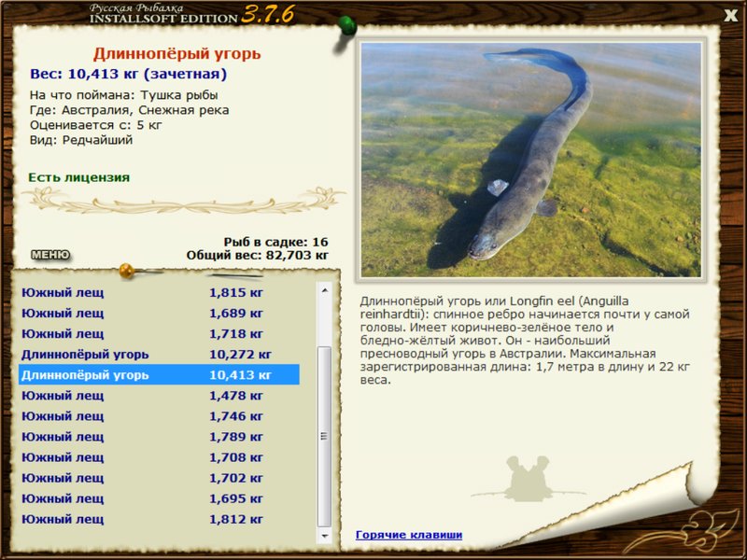
Task: Select highlighted Длиннопёрый угорь 10,413 кг row
Action: (159, 375)
